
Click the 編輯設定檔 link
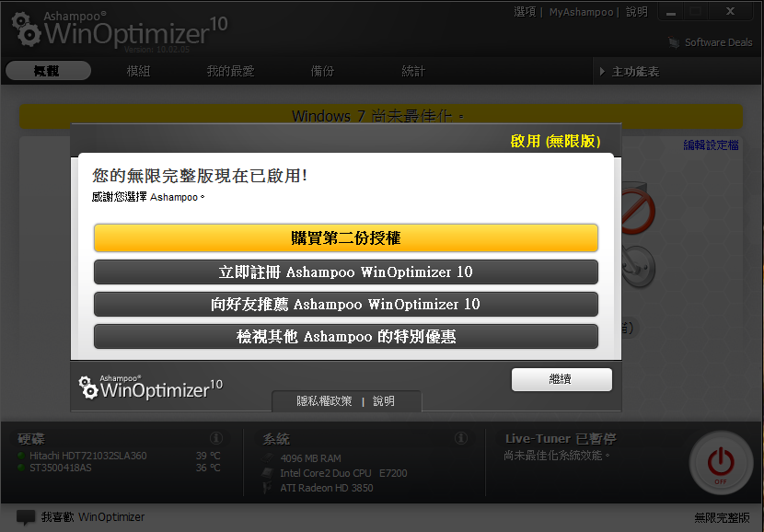point(711,145)
